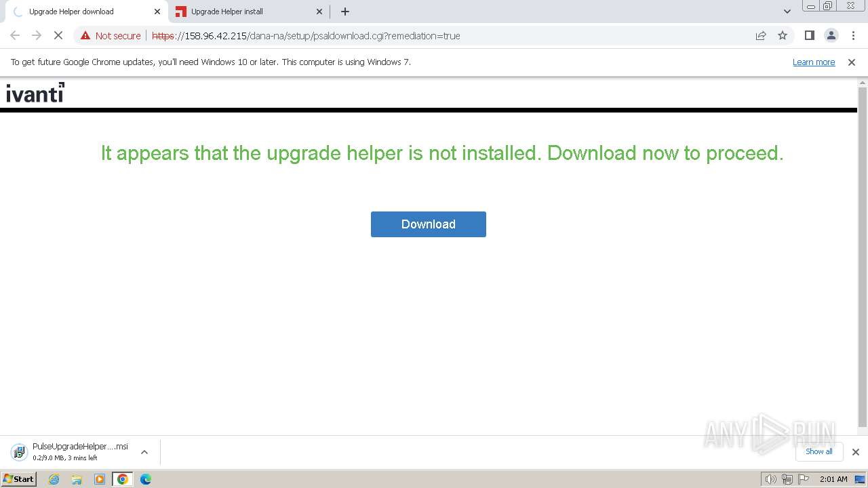Open a new browser tab
This screenshot has width=868, height=488.
pos(345,12)
